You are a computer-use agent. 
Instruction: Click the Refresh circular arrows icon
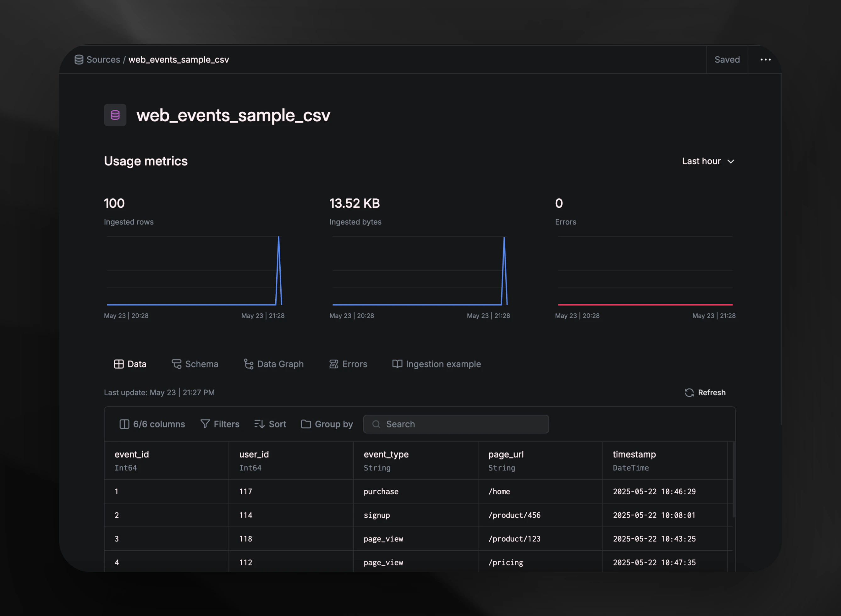(689, 393)
